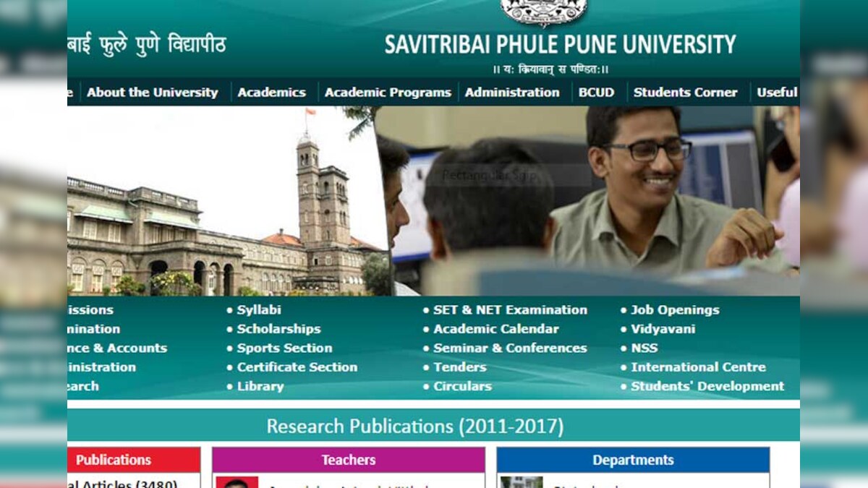The height and width of the screenshot is (488, 868).
Task: Browse Job Openings
Action: [674, 309]
